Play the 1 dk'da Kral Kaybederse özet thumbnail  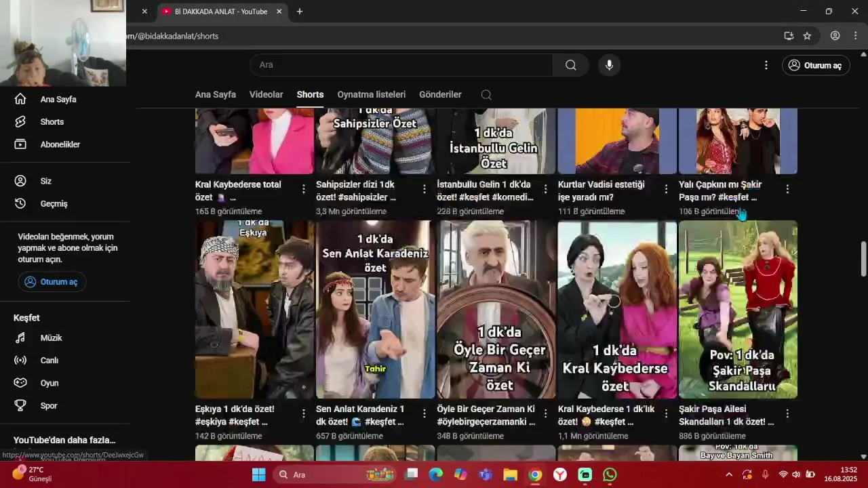point(617,309)
